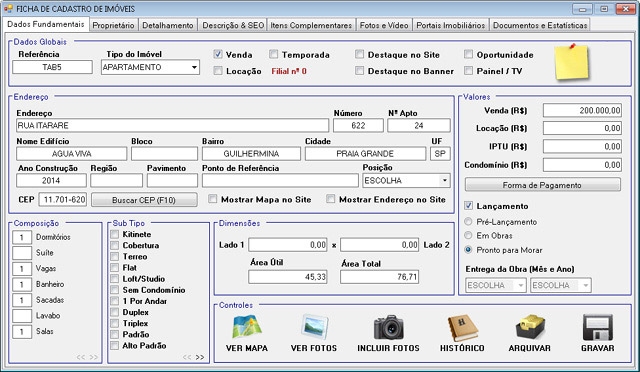Check the Kitinete sub tipo
This screenshot has width=640, height=372.
click(x=115, y=234)
